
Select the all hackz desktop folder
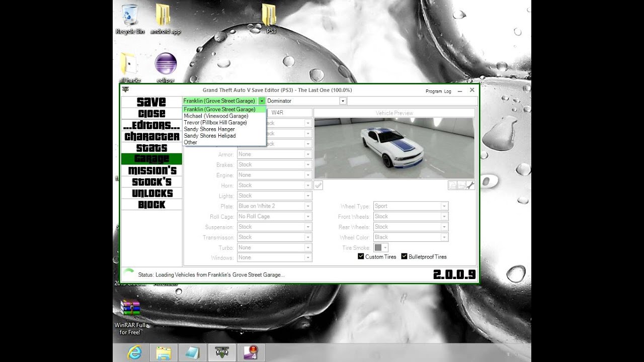pyautogui.click(x=129, y=68)
